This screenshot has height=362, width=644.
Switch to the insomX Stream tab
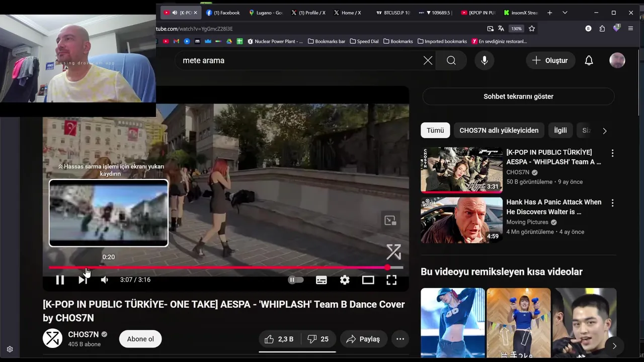[x=521, y=13]
